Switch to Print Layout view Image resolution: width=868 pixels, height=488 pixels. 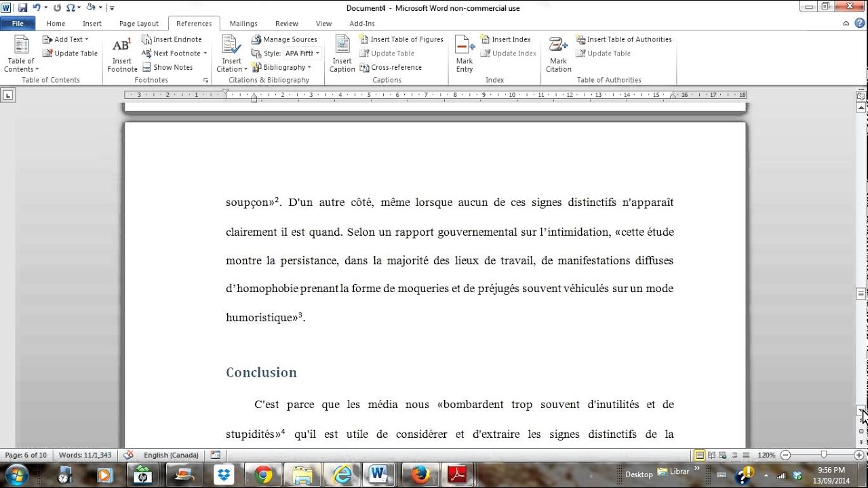699,455
